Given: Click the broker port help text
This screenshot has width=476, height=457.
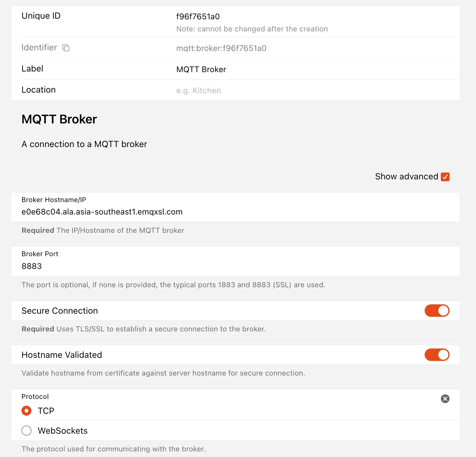Looking at the screenshot, I should pos(173,285).
